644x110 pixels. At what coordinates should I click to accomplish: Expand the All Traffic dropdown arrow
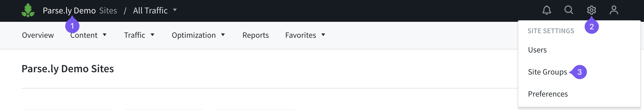coord(175,10)
